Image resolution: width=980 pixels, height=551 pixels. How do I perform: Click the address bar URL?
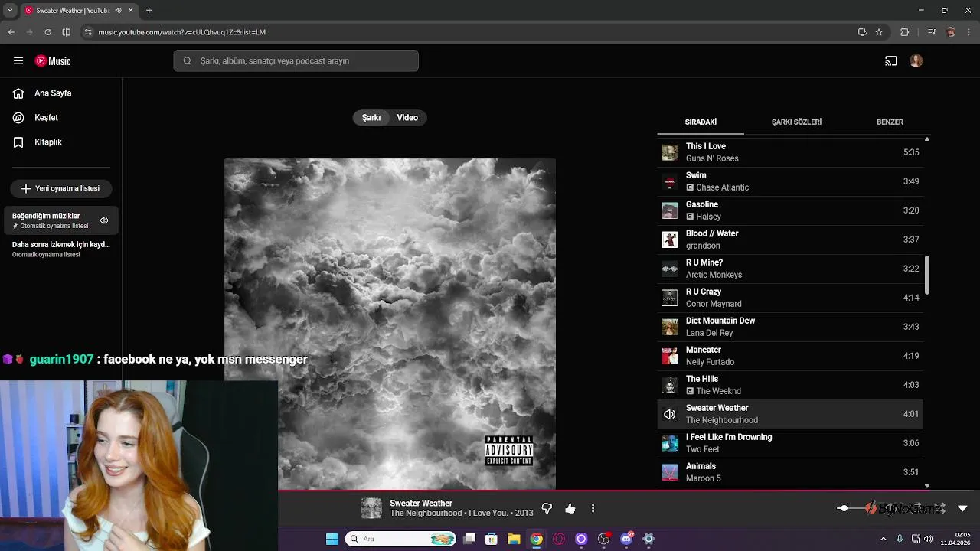[x=182, y=32]
